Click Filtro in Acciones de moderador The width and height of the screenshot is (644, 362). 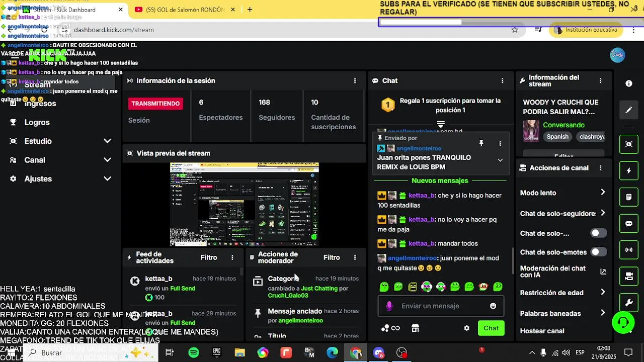click(332, 257)
